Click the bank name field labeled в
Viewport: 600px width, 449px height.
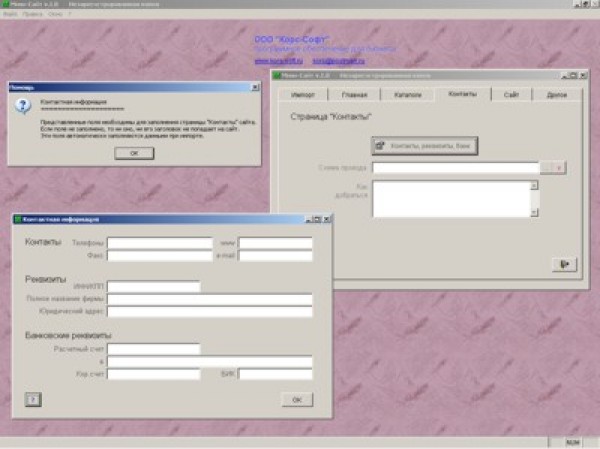tap(210, 362)
